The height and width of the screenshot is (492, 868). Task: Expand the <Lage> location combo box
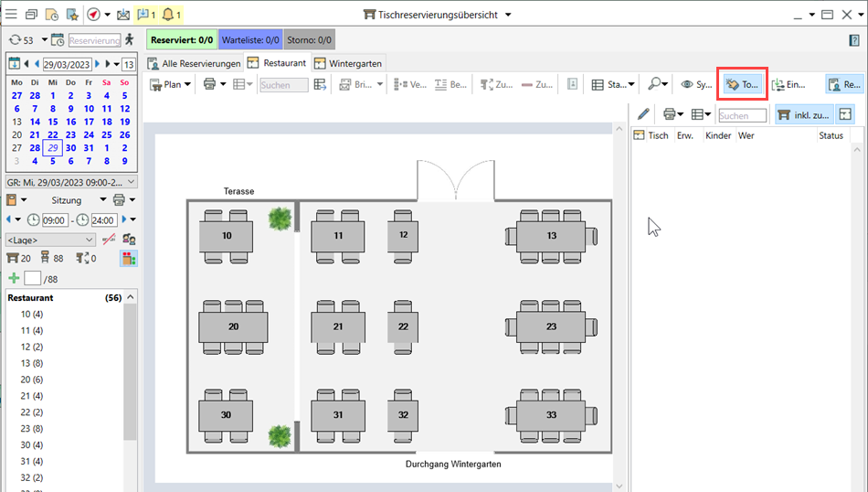click(x=50, y=240)
